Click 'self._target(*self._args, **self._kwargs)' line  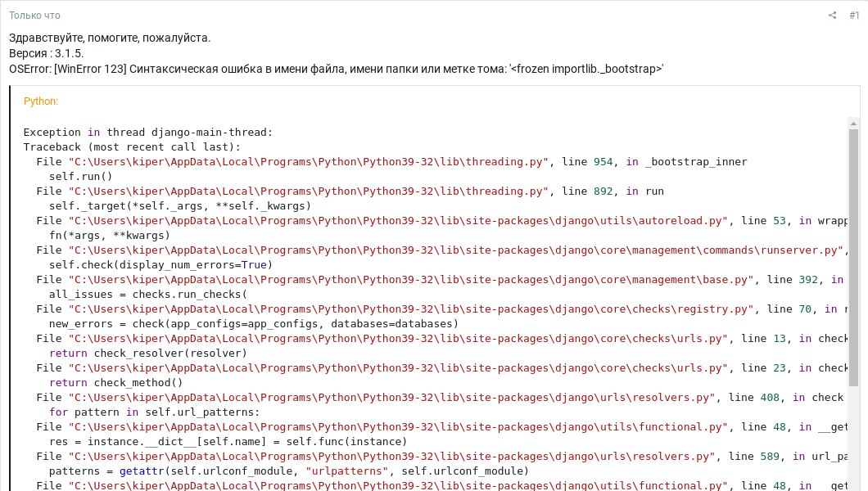[180, 205]
